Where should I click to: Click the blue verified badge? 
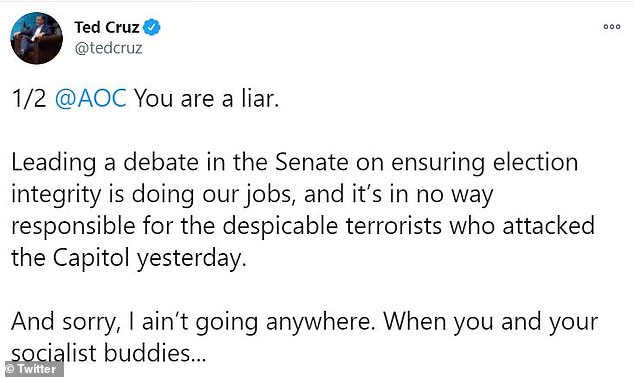point(152,27)
